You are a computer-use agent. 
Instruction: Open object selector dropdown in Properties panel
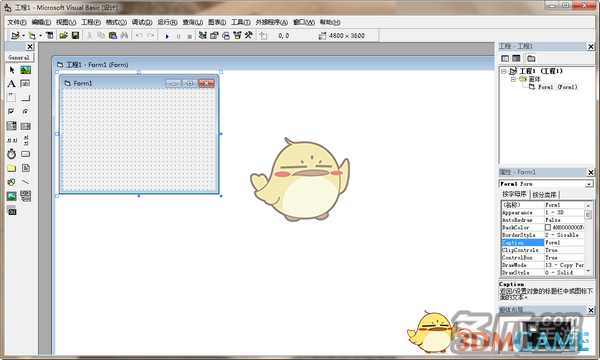tap(589, 184)
